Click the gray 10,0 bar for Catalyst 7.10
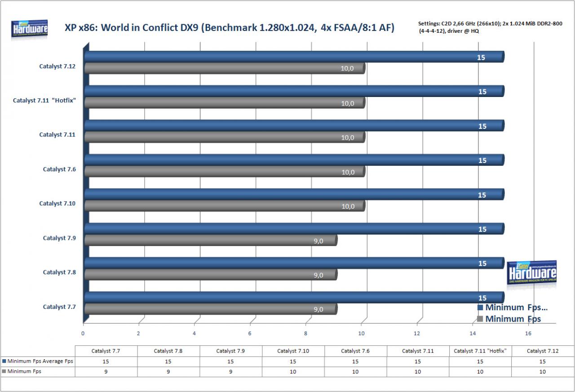Image resolution: width=575 pixels, height=392 pixels. click(225, 206)
